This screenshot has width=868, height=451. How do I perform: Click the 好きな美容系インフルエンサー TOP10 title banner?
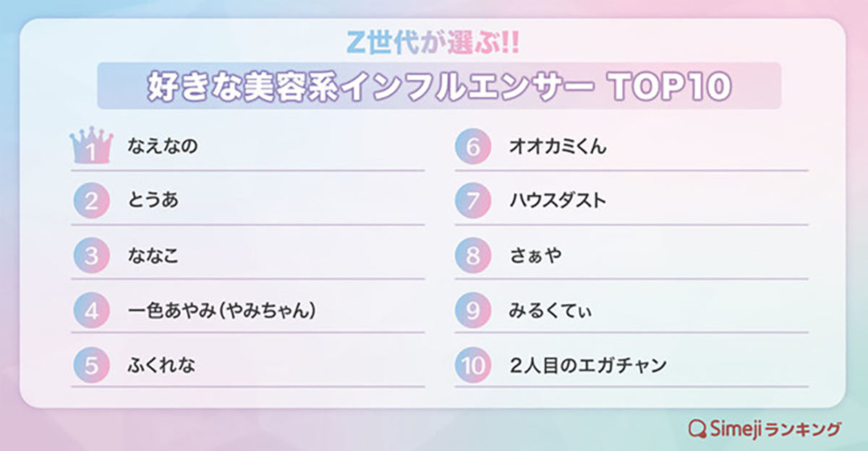(x=439, y=86)
